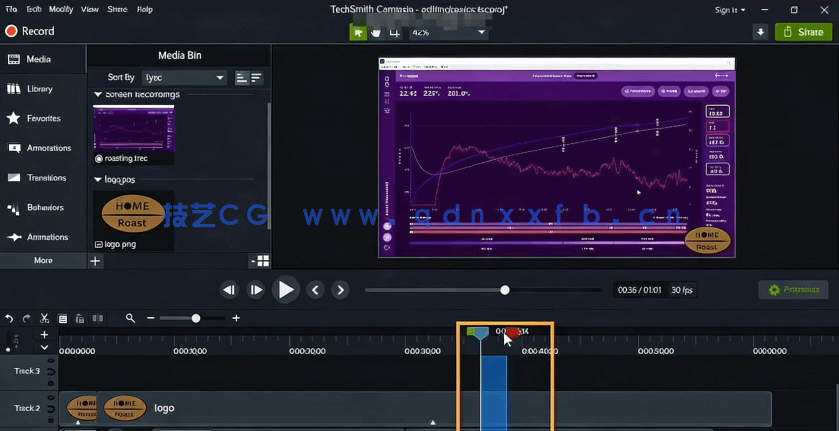Open the Properties panel button
This screenshot has height=431, width=839.
click(793, 290)
